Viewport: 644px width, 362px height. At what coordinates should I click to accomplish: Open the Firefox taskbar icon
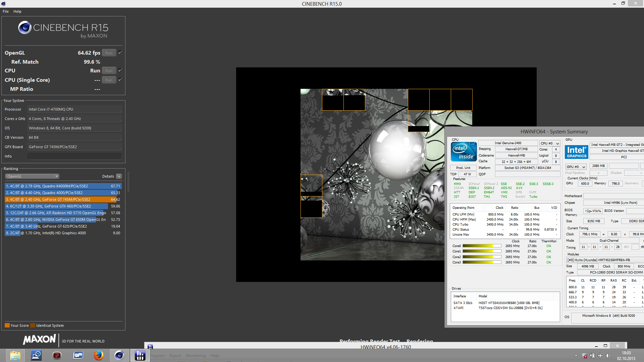(x=99, y=355)
